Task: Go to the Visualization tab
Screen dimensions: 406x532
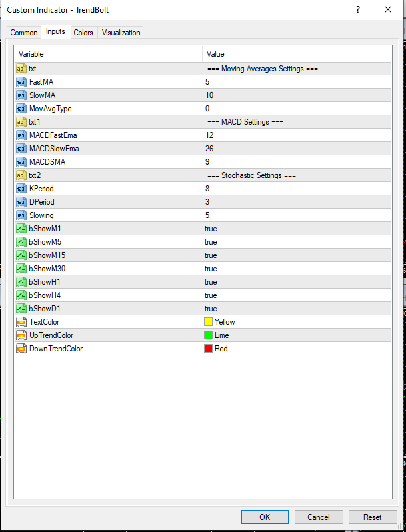Action: (121, 33)
